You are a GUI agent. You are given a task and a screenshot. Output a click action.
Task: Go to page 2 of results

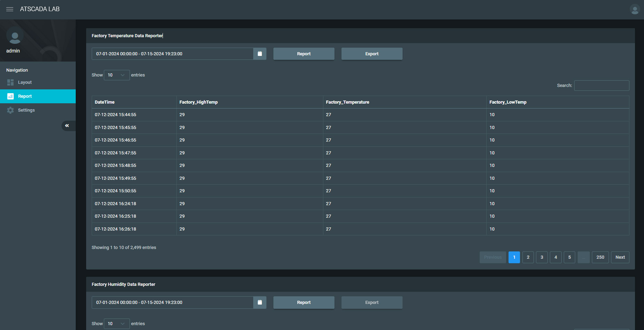(528, 257)
